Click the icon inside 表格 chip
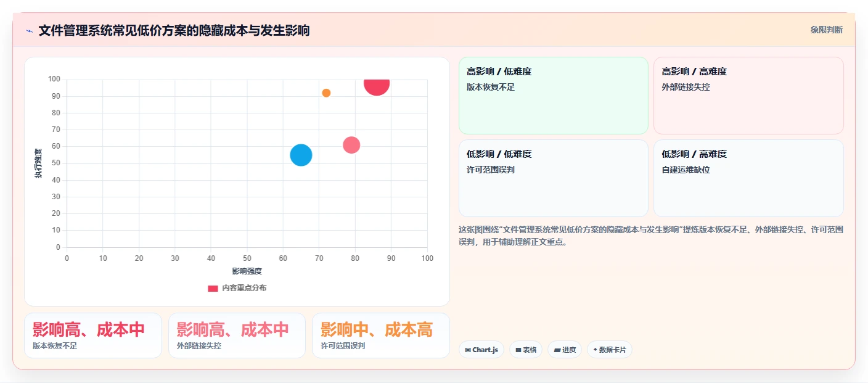Image resolution: width=868 pixels, height=383 pixels. tap(518, 350)
